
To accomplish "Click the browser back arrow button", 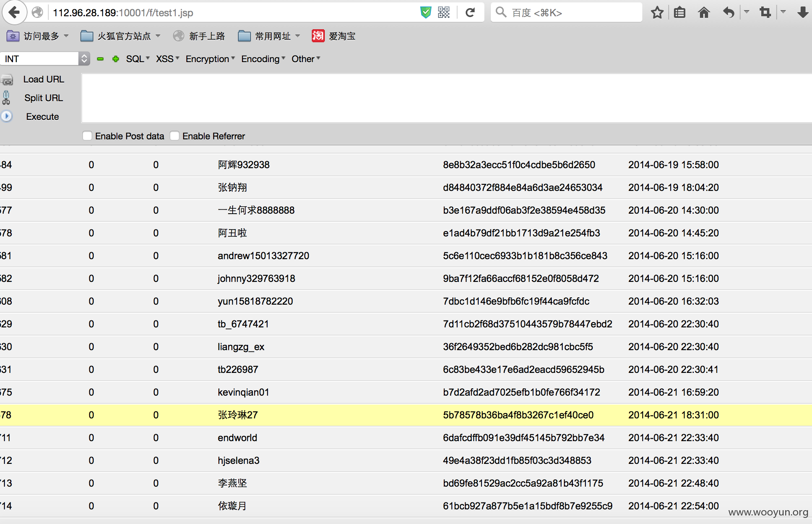I will 14,13.
